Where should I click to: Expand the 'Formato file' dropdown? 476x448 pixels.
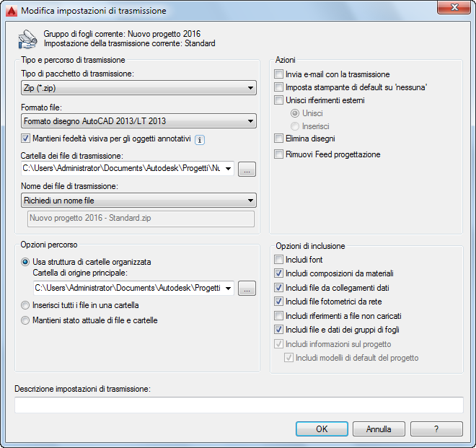click(138, 121)
